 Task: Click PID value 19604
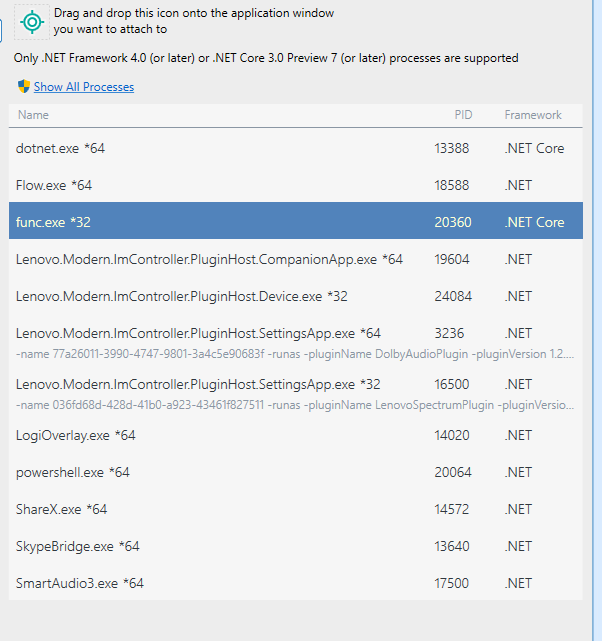[452, 259]
